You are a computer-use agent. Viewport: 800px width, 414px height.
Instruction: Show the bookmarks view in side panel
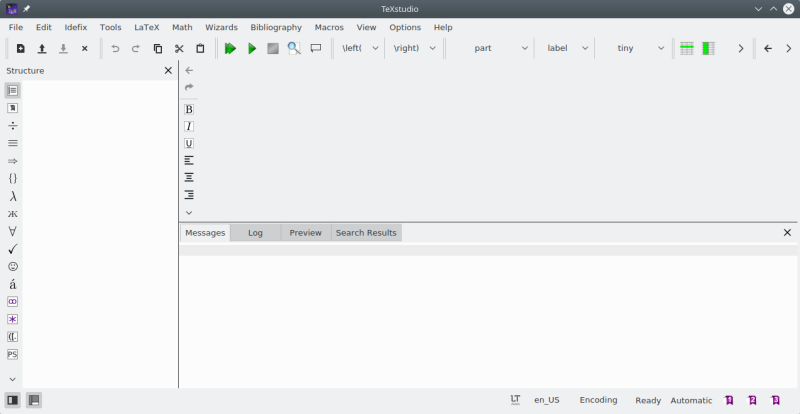pyautogui.click(x=13, y=108)
